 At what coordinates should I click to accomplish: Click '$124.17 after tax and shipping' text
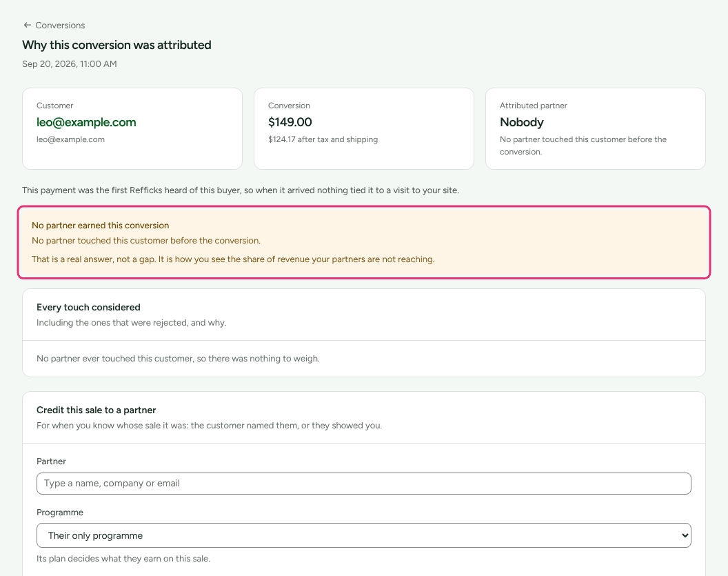point(323,139)
